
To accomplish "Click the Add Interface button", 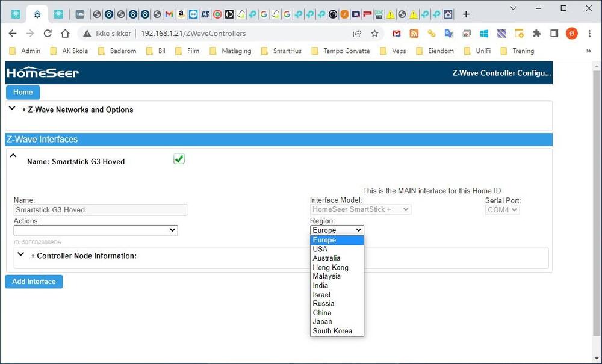I will [x=34, y=282].
